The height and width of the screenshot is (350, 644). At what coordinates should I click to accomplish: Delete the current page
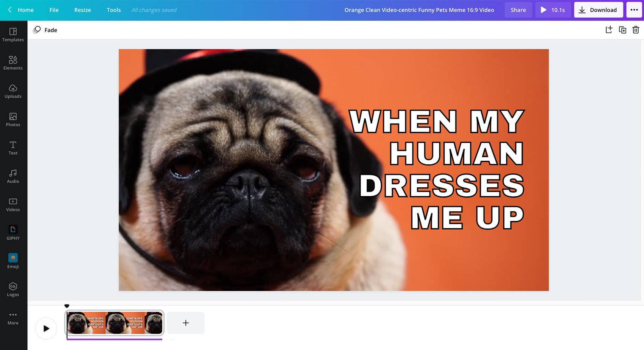(x=636, y=30)
